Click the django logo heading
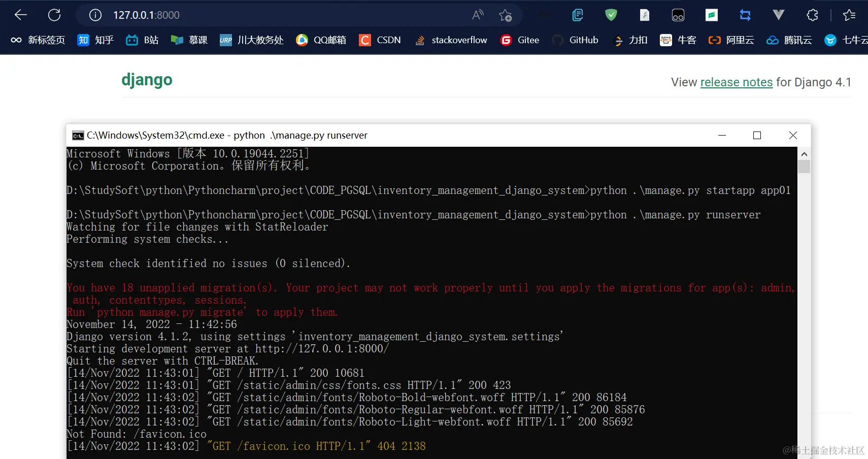Viewport: 868px width, 459px height. click(x=147, y=80)
